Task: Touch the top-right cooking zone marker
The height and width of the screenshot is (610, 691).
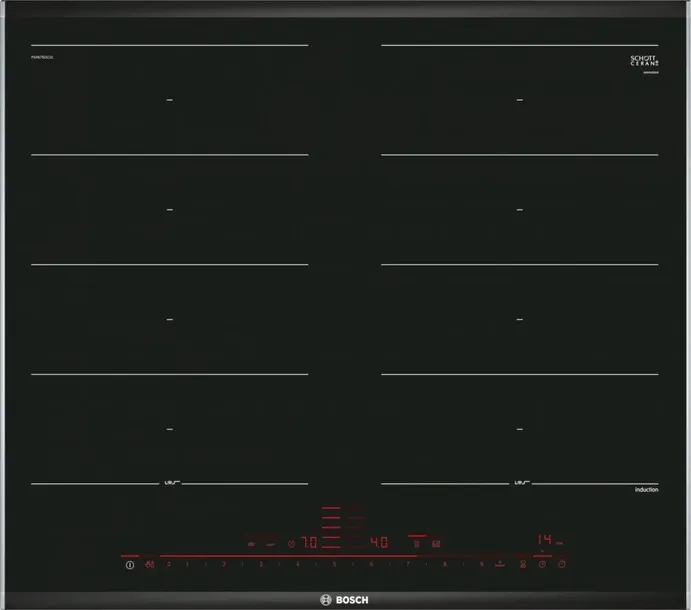Action: click(518, 100)
